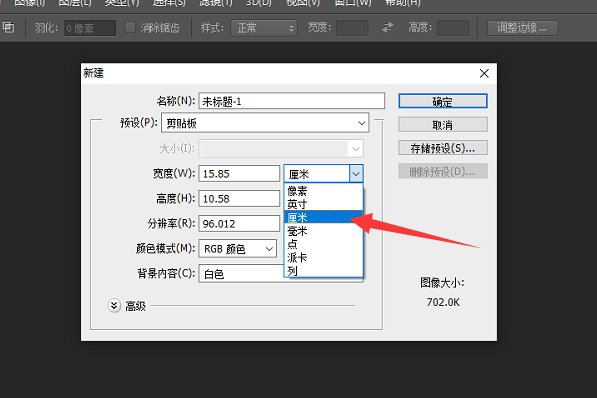Image resolution: width=597 pixels, height=398 pixels.
Task: Collapse the width unit dropdown arrow
Action: [x=356, y=174]
